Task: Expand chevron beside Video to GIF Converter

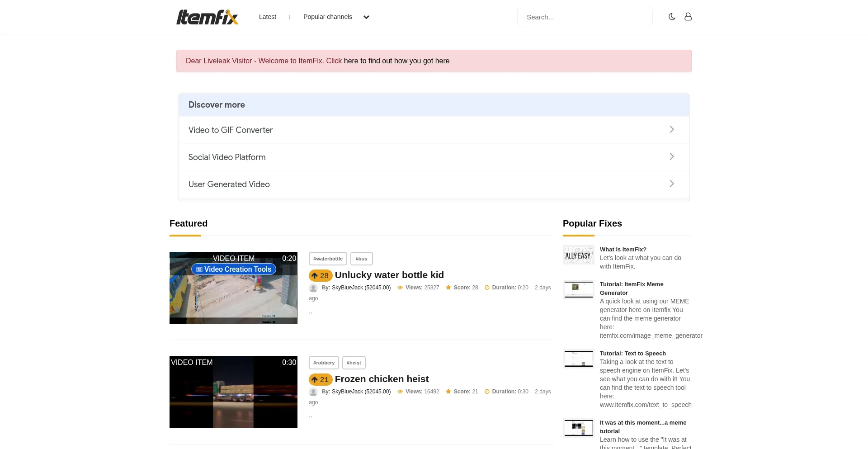Action: pyautogui.click(x=672, y=129)
